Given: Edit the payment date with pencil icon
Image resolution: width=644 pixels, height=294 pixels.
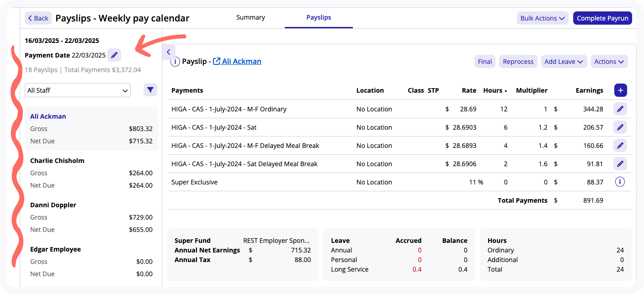Looking at the screenshot, I should point(114,55).
